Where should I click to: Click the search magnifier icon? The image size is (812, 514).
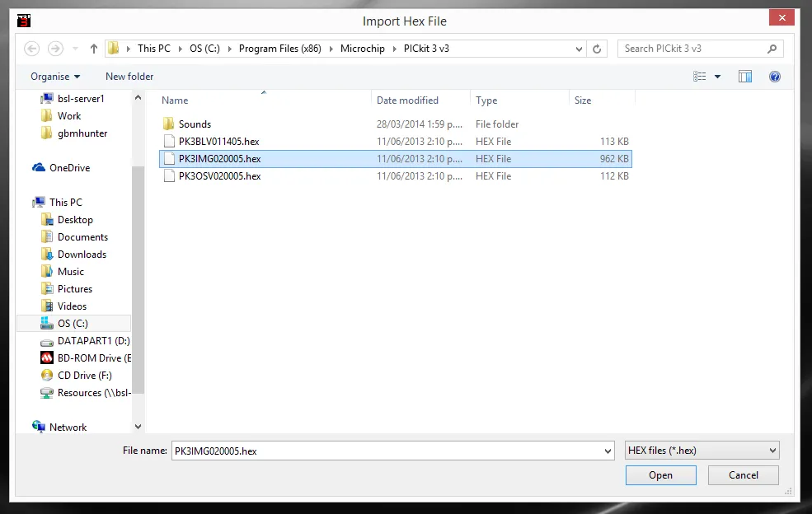coord(772,49)
